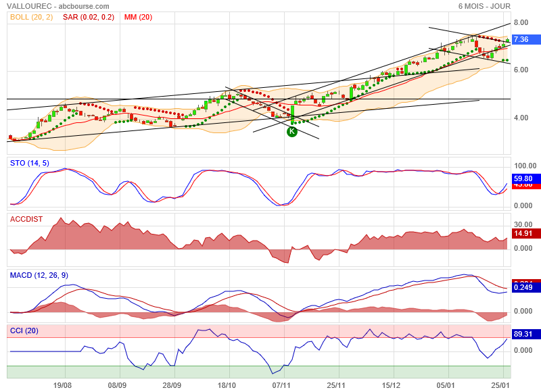541x392 pixels.
Task: Click the blue 89.31 CCI value tag
Action: [x=526, y=334]
